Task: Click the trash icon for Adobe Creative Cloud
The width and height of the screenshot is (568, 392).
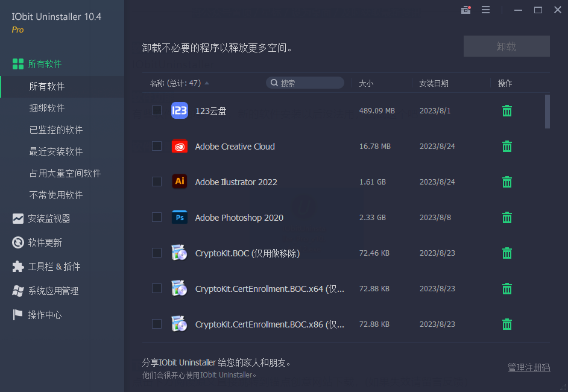Action: pyautogui.click(x=507, y=147)
